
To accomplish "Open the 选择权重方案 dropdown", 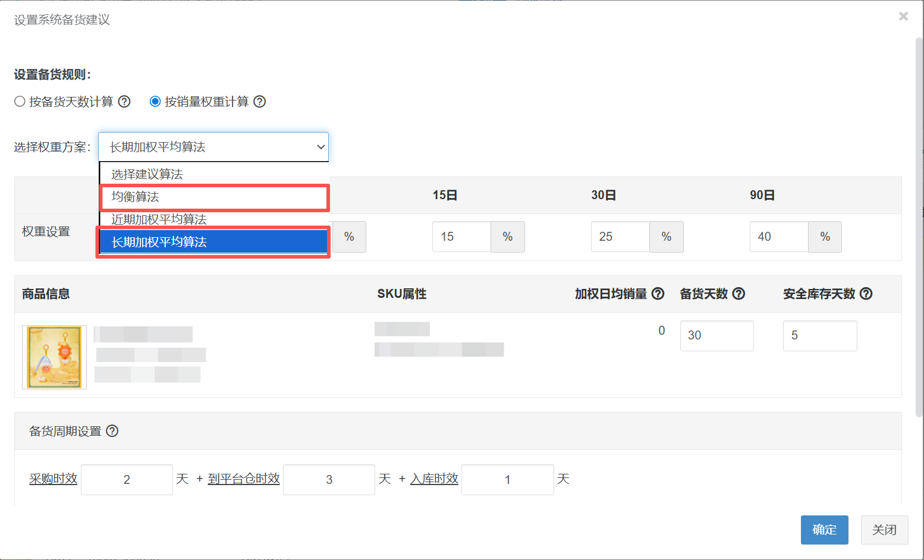I will 213,147.
